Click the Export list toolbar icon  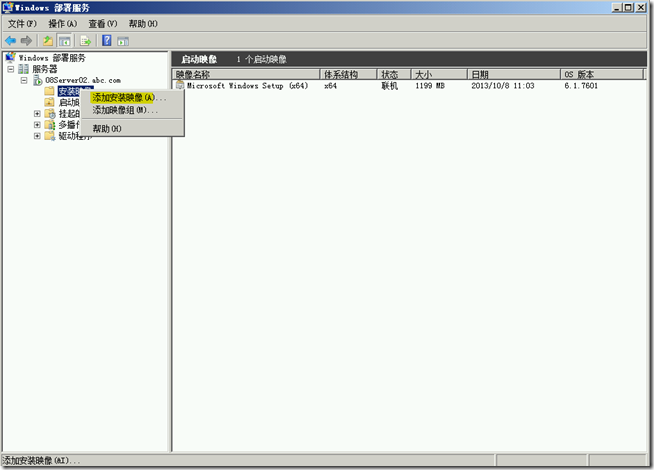86,41
